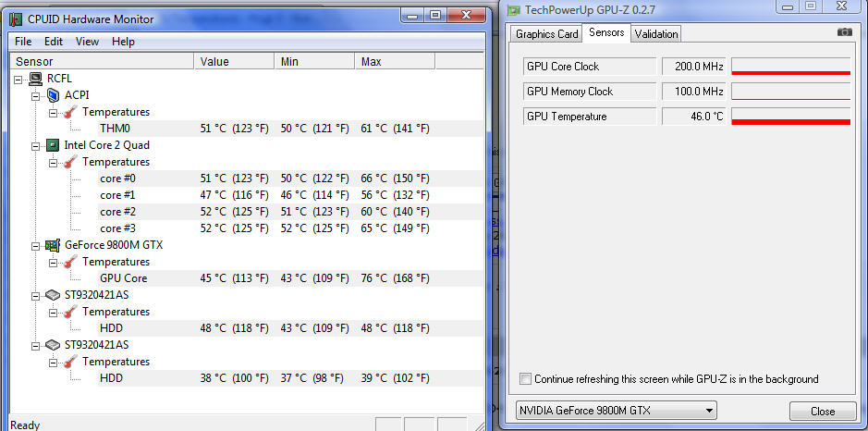868x431 pixels.
Task: Minimize the CPUID Hardware Monitor window
Action: point(413,15)
